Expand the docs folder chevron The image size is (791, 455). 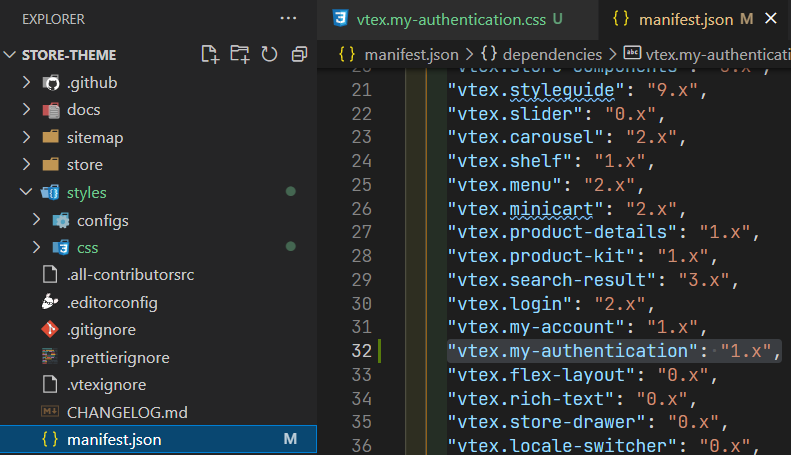[x=26, y=109]
